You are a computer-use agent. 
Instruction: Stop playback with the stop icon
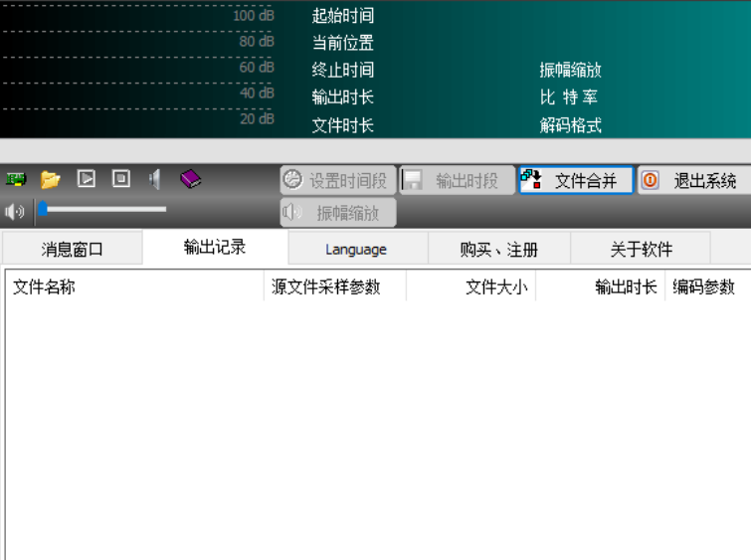pyautogui.click(x=121, y=179)
